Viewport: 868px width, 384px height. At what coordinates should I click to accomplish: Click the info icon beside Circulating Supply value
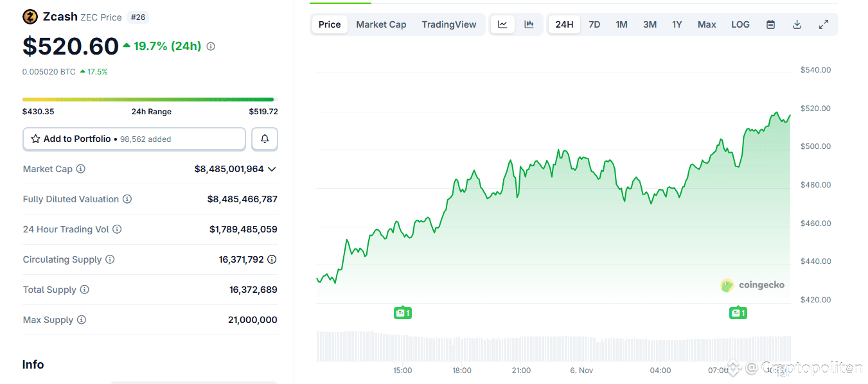pyautogui.click(x=270, y=259)
